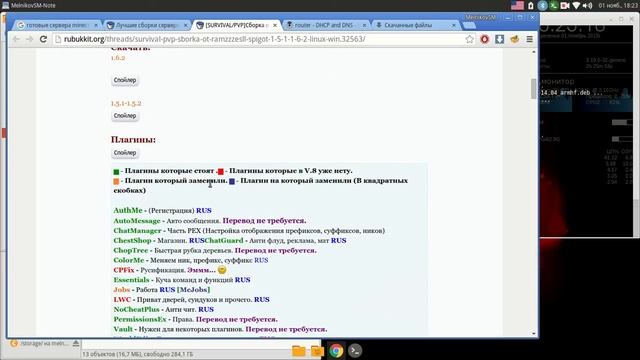Switch to the 'router - DHCP and DNS' tab
The width and height of the screenshot is (640, 360).
pyautogui.click(x=323, y=25)
